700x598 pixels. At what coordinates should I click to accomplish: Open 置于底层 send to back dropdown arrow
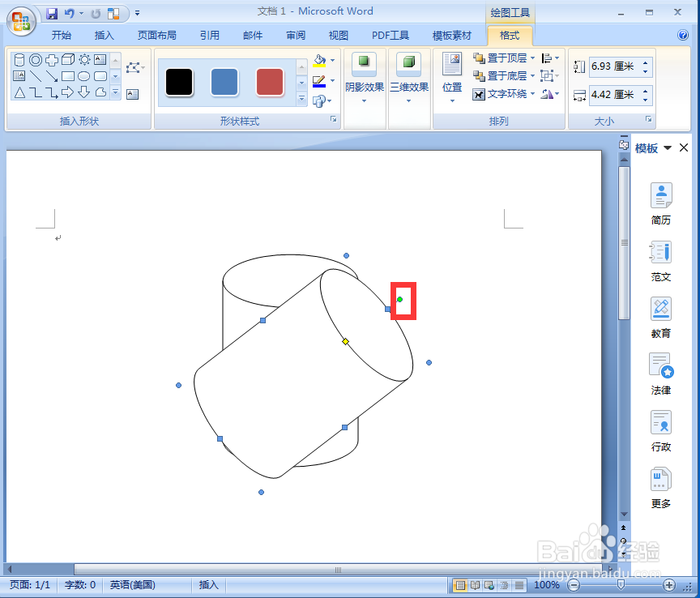(x=533, y=76)
